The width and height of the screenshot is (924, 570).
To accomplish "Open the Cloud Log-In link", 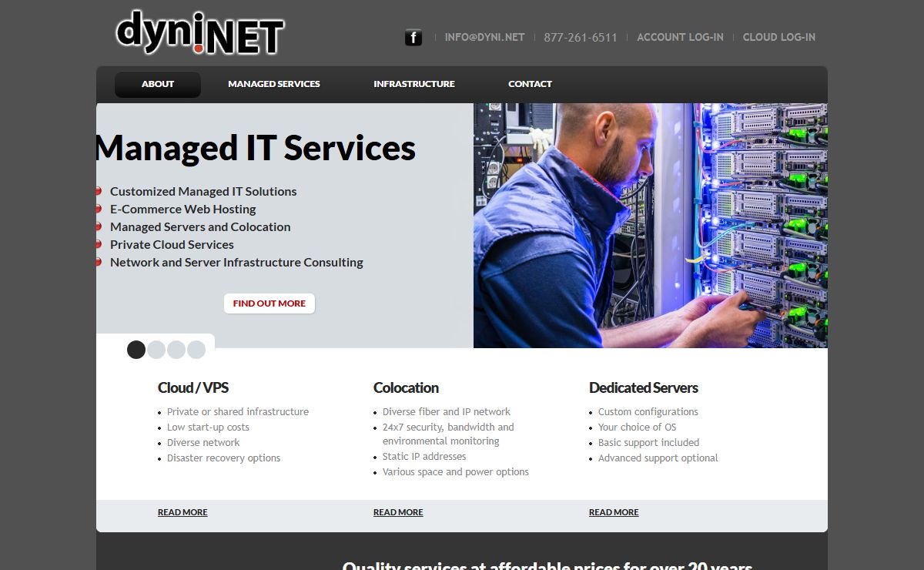I will pos(778,37).
